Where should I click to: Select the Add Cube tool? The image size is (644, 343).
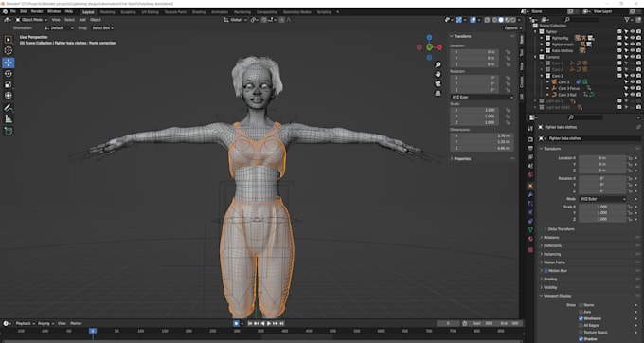9,131
